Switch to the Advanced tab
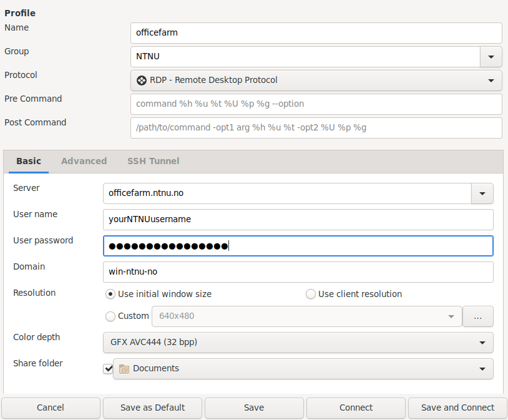 tap(84, 161)
